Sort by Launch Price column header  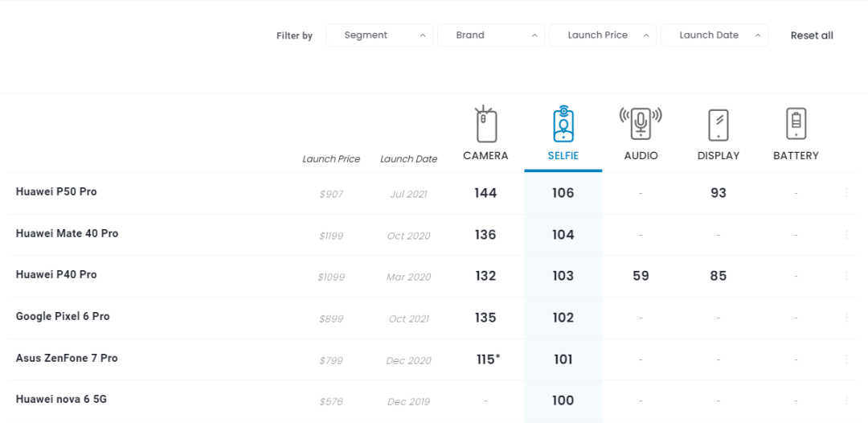tap(331, 159)
